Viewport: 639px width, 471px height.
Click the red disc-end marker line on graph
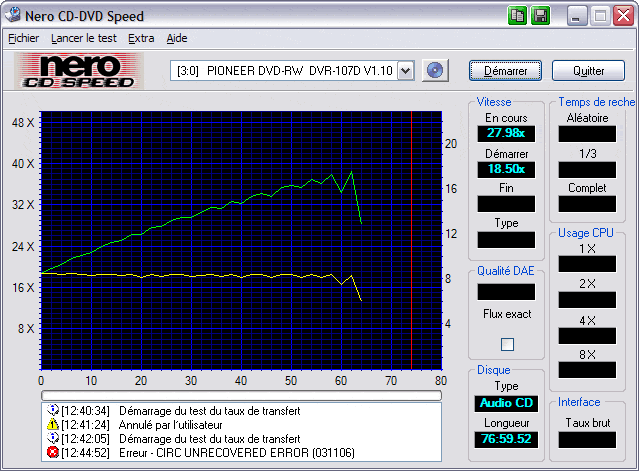412,240
